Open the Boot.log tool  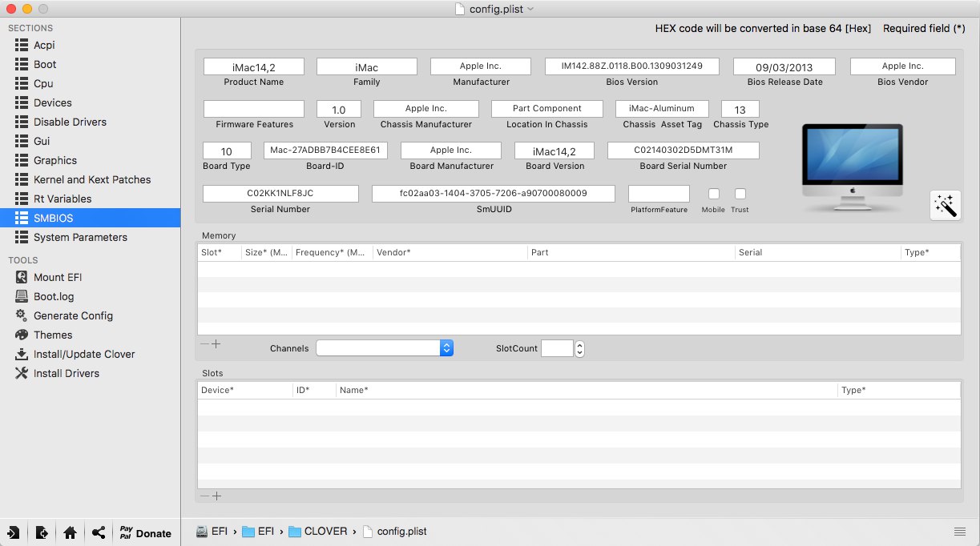pos(90,296)
